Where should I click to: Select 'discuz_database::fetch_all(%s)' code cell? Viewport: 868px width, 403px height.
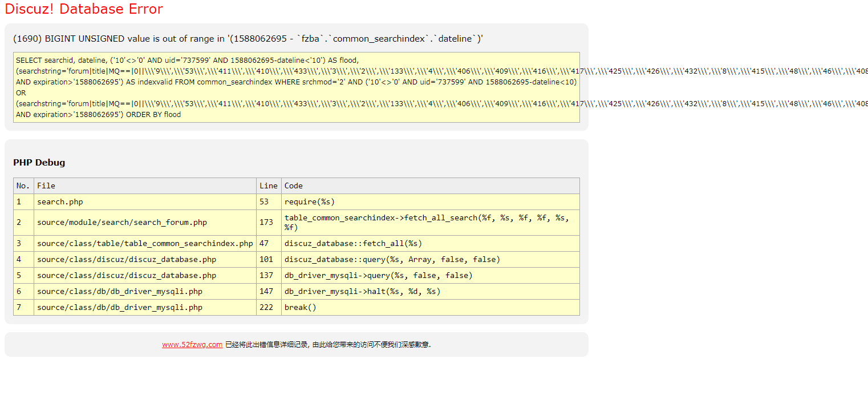tap(431, 244)
